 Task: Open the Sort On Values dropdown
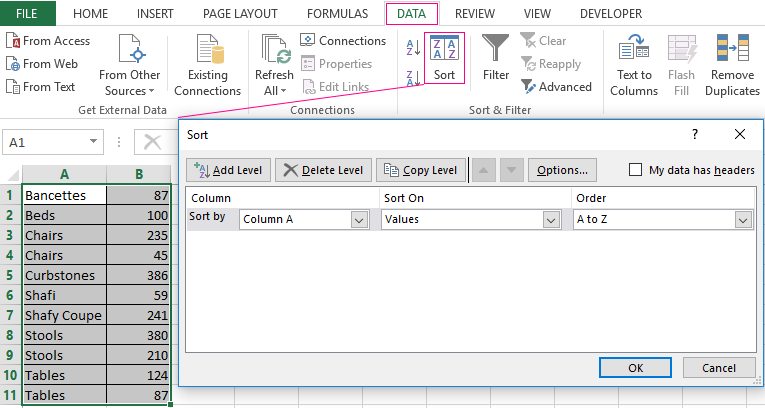pos(550,219)
